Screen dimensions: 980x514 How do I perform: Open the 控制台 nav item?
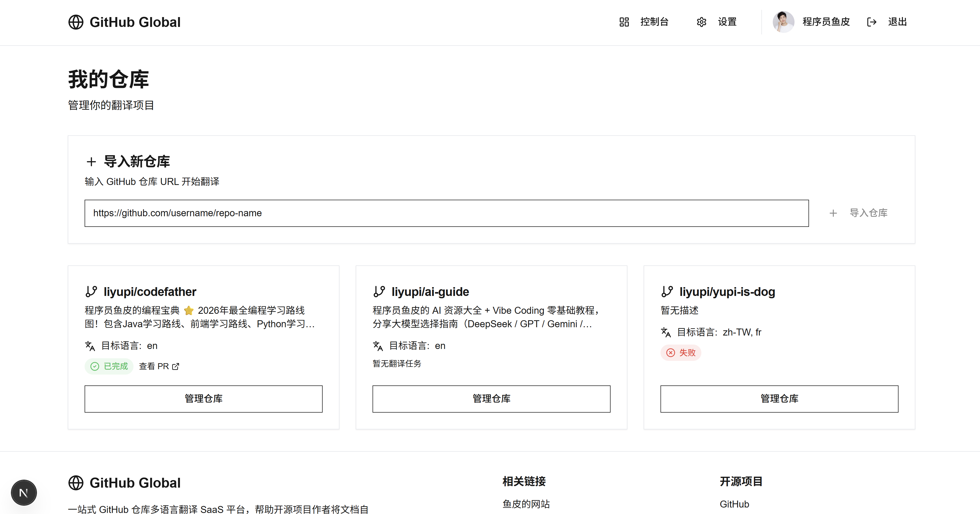tap(654, 22)
